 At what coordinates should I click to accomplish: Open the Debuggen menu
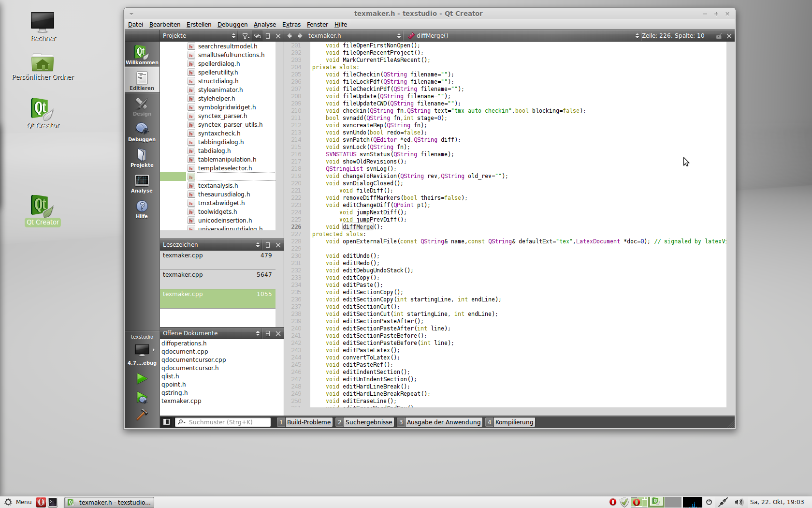pos(232,25)
